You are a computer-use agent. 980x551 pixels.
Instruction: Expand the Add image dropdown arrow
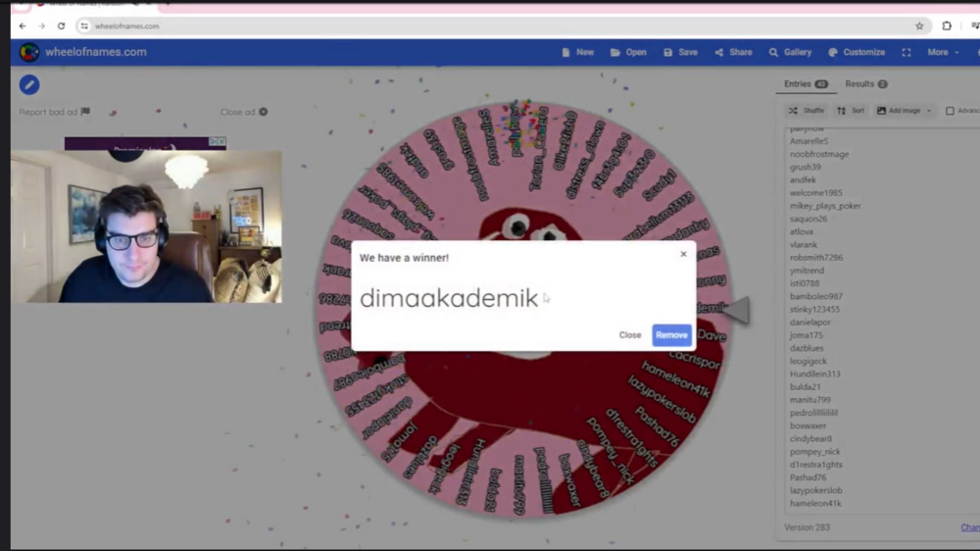tap(929, 111)
